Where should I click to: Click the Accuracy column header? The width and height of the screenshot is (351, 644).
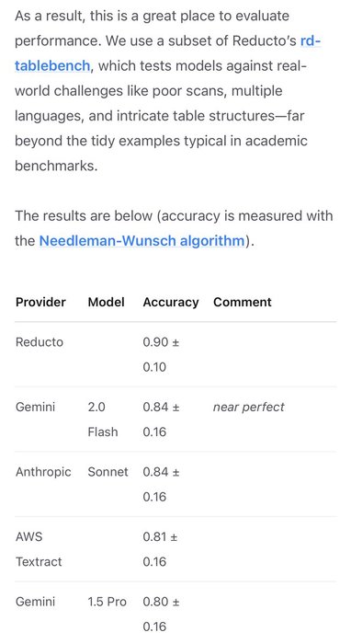click(x=171, y=303)
